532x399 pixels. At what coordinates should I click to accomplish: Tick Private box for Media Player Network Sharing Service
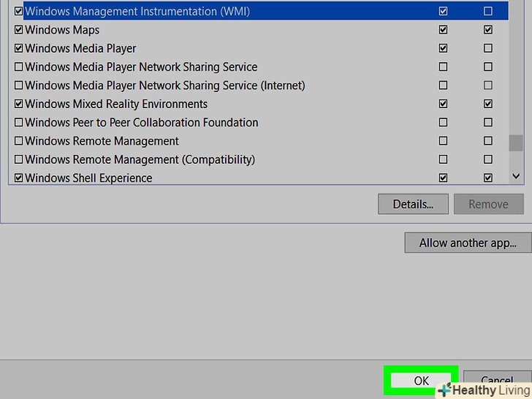pyautogui.click(x=443, y=66)
